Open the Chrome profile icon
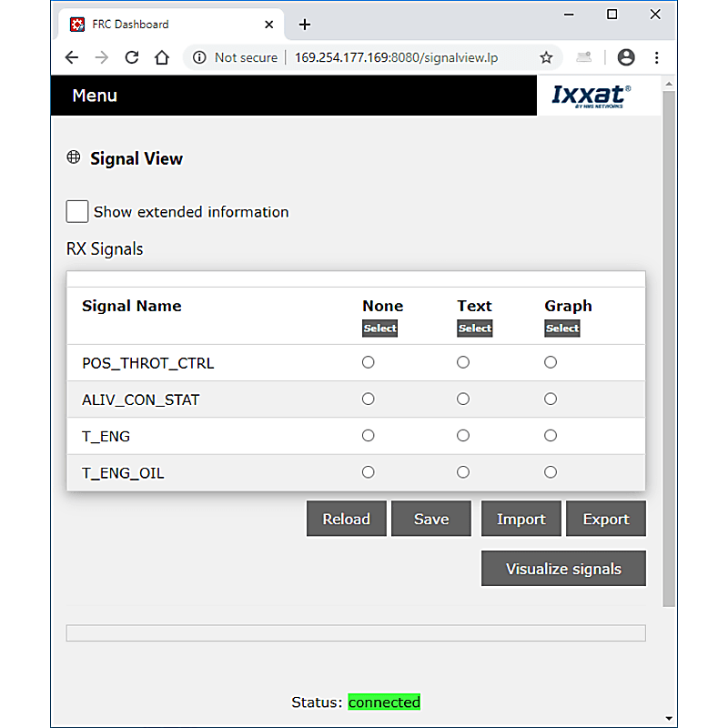The image size is (728, 728). point(626,56)
